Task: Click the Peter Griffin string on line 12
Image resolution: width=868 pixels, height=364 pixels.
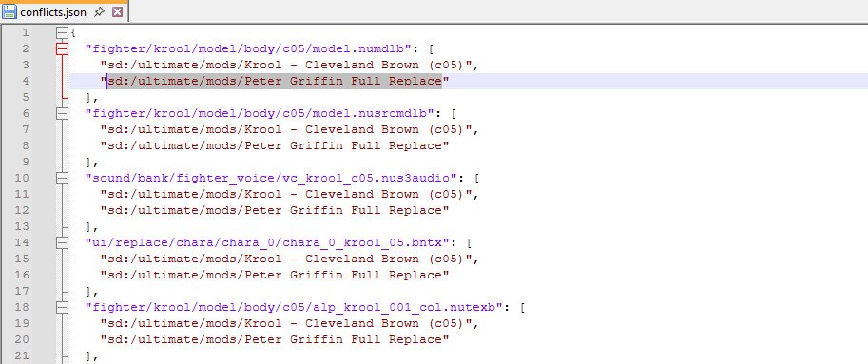Action: pos(275,211)
